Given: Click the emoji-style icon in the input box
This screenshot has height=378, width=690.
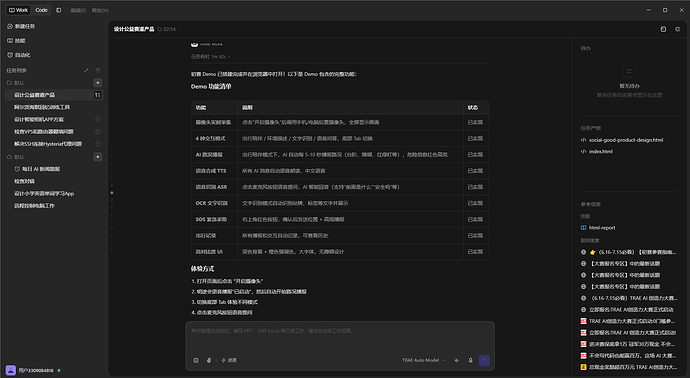Looking at the screenshot, I should point(196,360).
